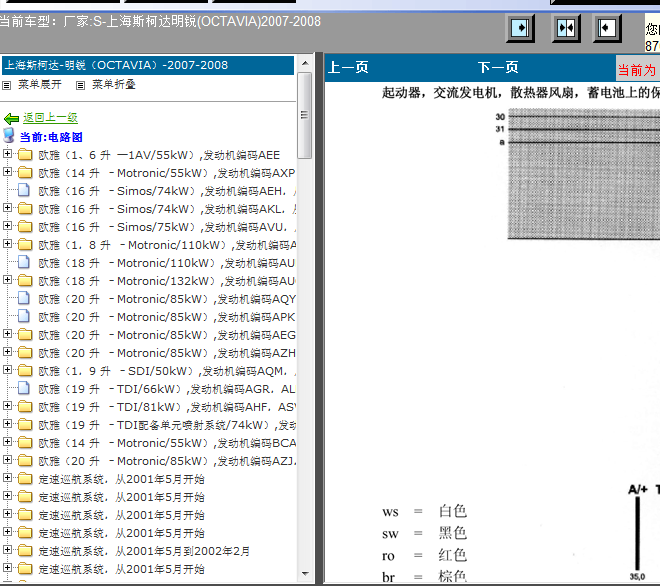Viewport: 660px width, 586px height.
Task: Click the ro = 红色 legend line
Action: tap(425, 555)
